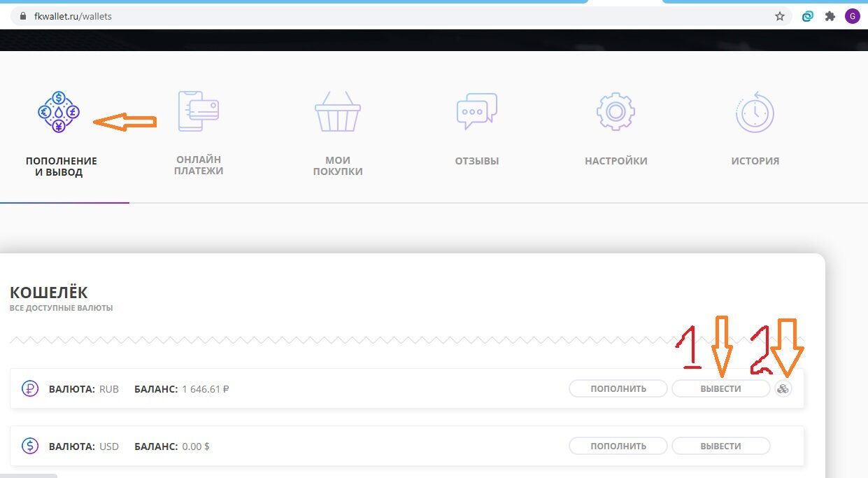Open the Пополнение и вывод currency icon
This screenshot has width=868, height=478.
(x=59, y=112)
